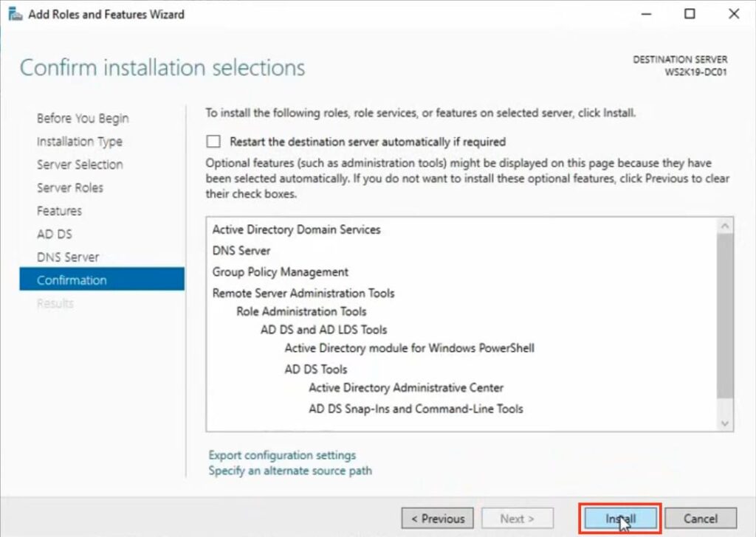
Task: Open Specify an alternate source path
Action: click(290, 470)
